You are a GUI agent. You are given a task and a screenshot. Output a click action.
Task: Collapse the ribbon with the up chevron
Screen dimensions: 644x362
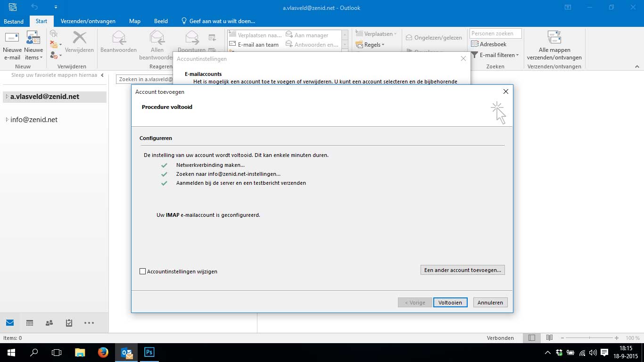637,66
